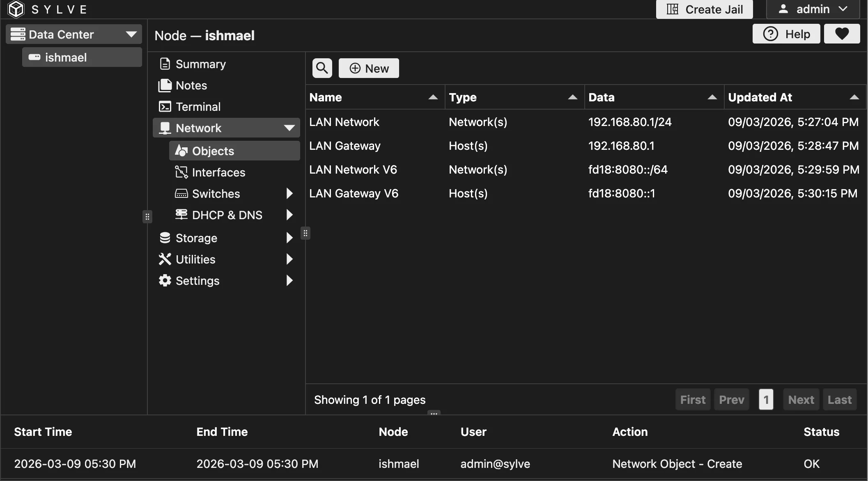Screen dimensions: 868x481
Task: Click New to add a network object
Action: coord(368,68)
